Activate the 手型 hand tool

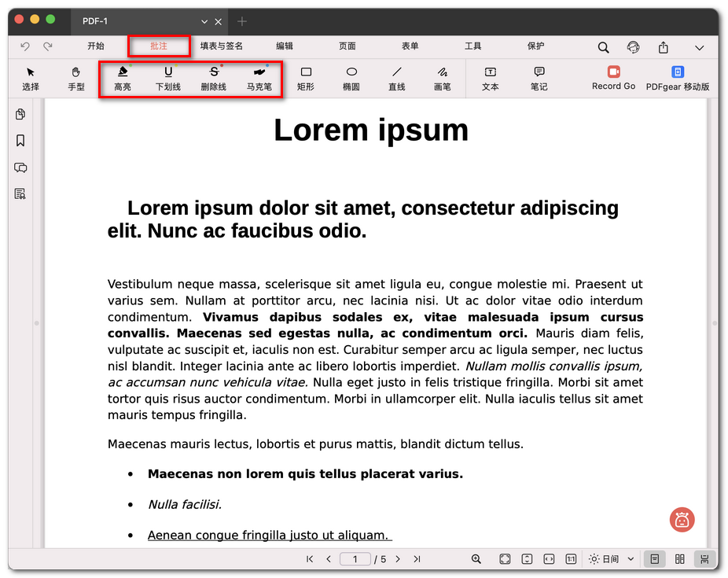[x=76, y=79]
